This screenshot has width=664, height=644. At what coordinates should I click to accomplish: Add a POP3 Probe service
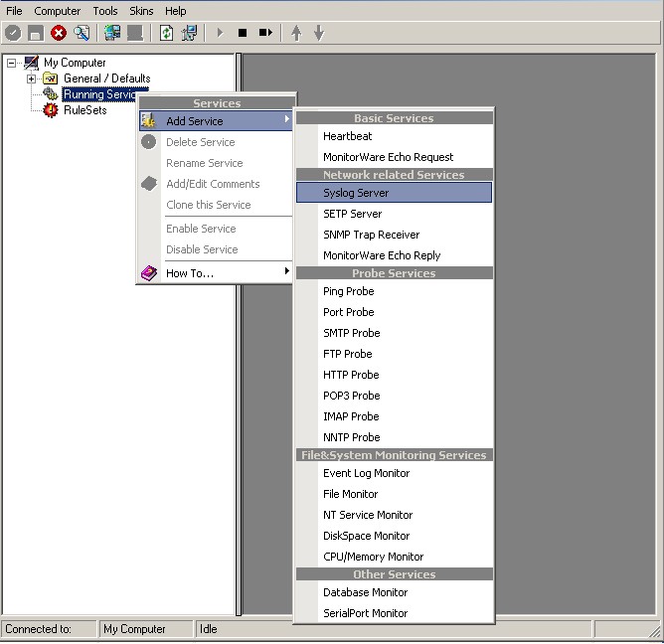pos(395,396)
